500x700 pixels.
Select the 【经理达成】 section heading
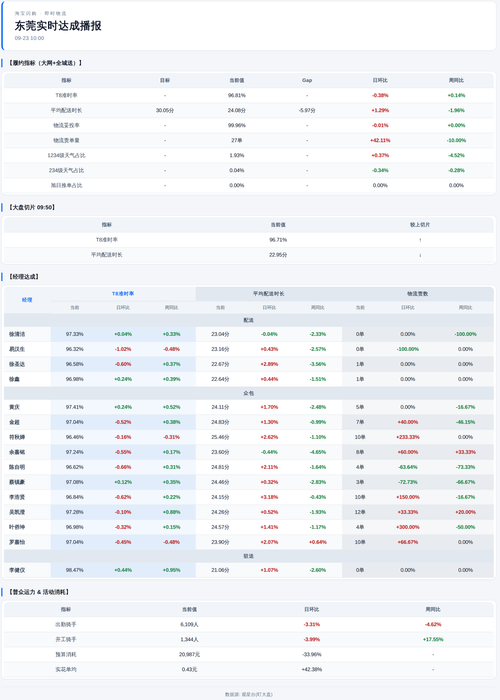pyautogui.click(x=24, y=277)
